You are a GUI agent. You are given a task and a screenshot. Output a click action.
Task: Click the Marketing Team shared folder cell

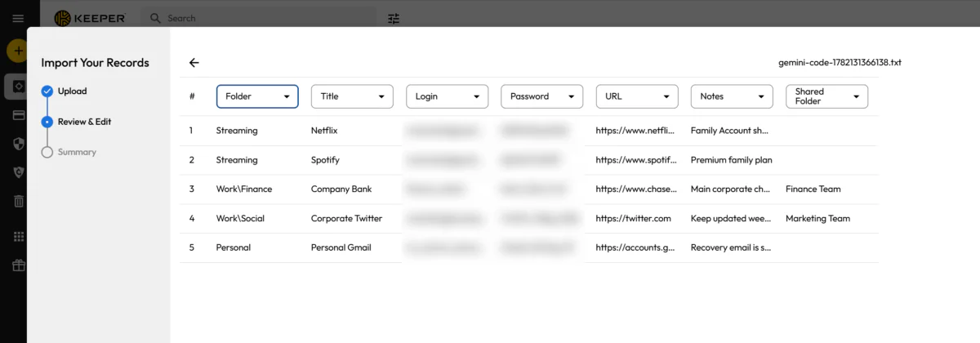[817, 218]
